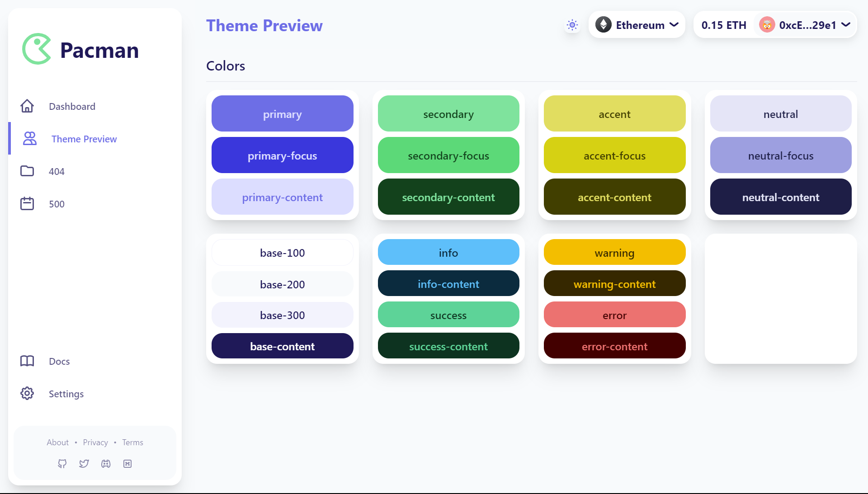Click the 0.15 ETH balance display
Screen dimensions: 868x494
pyautogui.click(x=724, y=25)
